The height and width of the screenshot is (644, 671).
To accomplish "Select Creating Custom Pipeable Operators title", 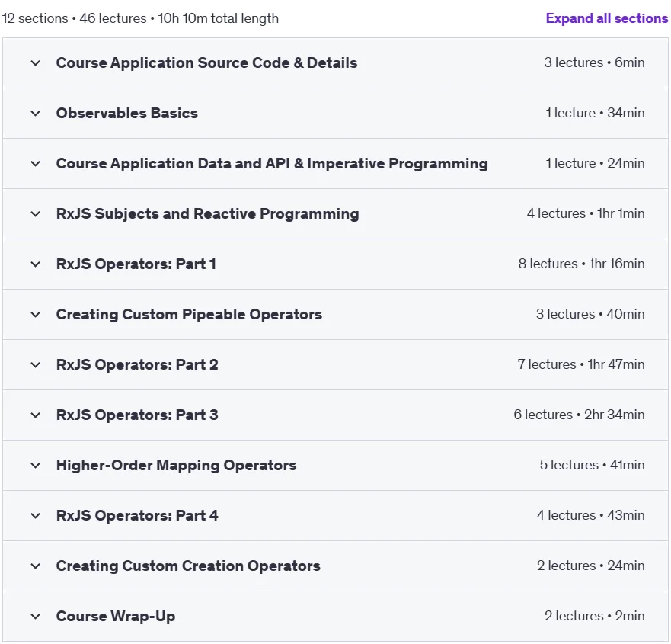I will (189, 314).
